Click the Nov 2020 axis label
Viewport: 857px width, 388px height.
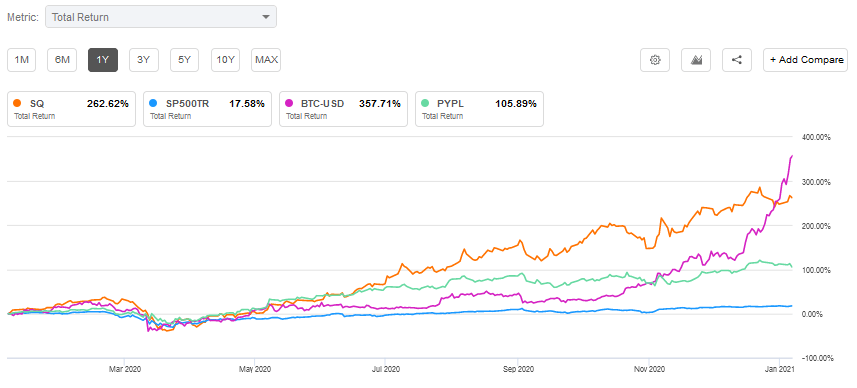pos(649,369)
